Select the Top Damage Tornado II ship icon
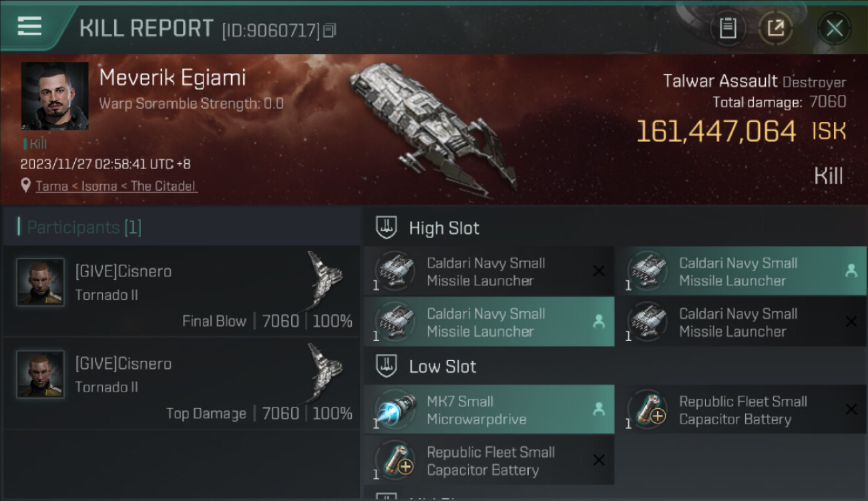 click(x=325, y=371)
